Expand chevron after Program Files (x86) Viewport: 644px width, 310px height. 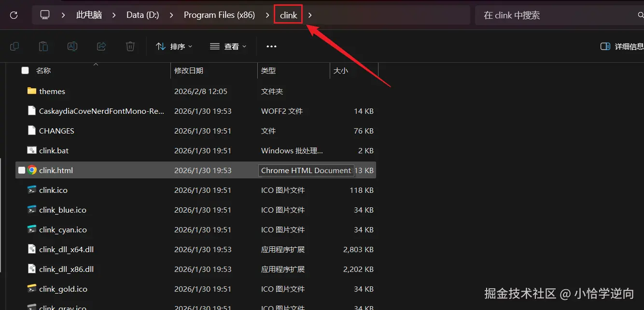click(267, 15)
